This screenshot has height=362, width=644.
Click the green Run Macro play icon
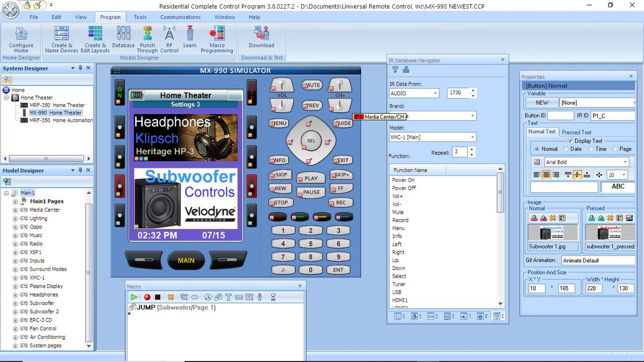click(x=134, y=297)
